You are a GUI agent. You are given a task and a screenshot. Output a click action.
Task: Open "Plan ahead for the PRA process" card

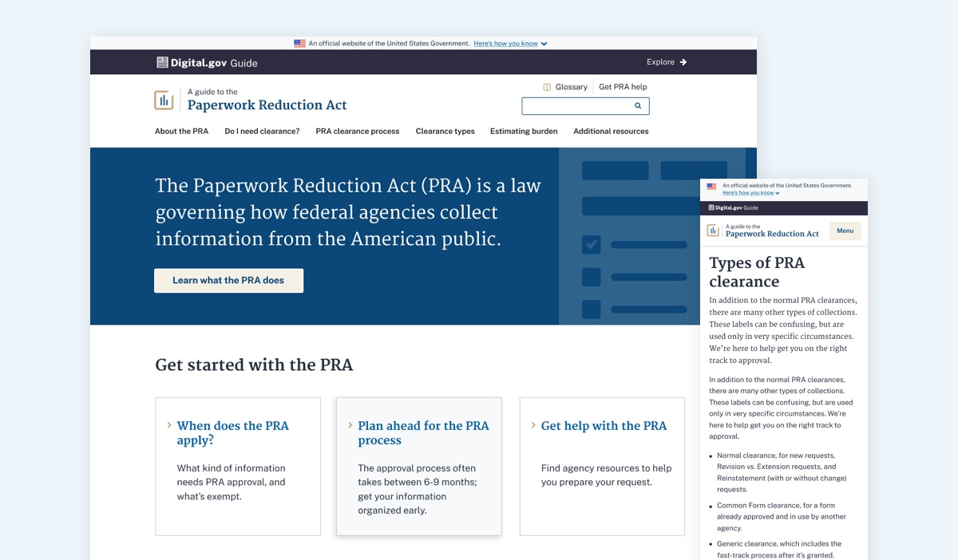tap(423, 433)
